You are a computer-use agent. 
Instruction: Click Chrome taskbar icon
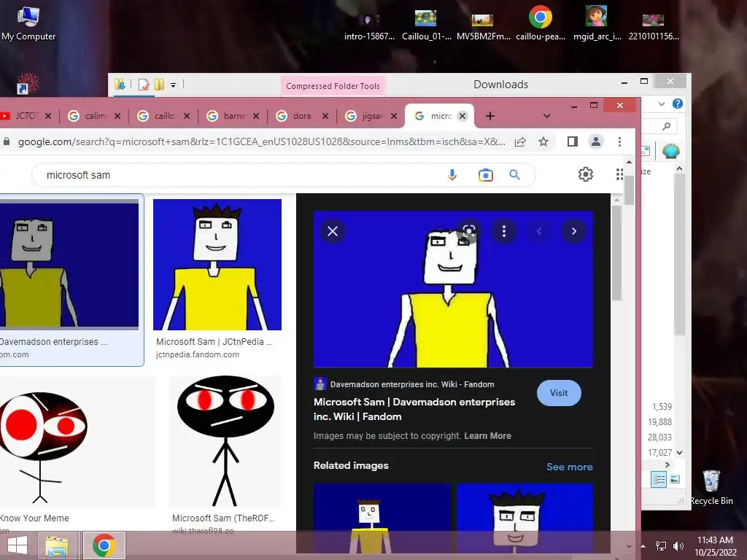coord(104,545)
